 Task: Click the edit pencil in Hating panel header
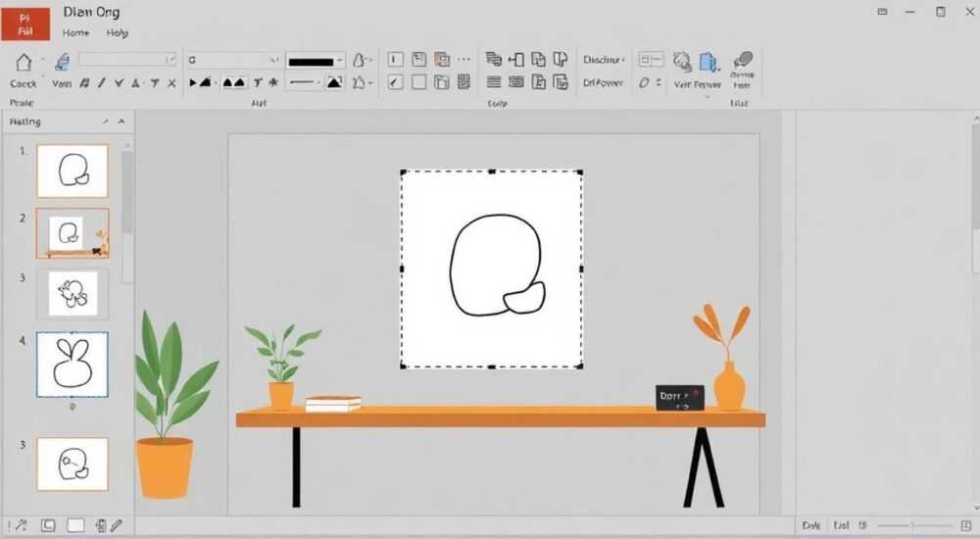106,122
